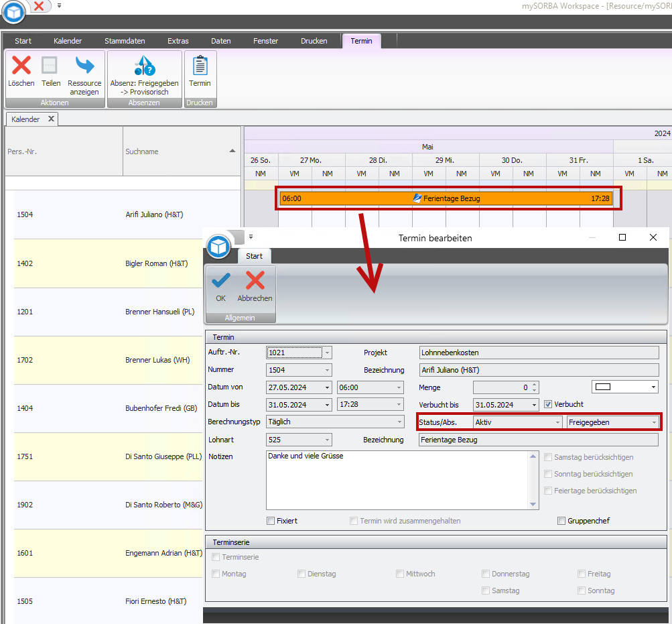Viewport: 672px width, 624px height.
Task: Open quick access toolbar customize arrow
Action: point(59,6)
